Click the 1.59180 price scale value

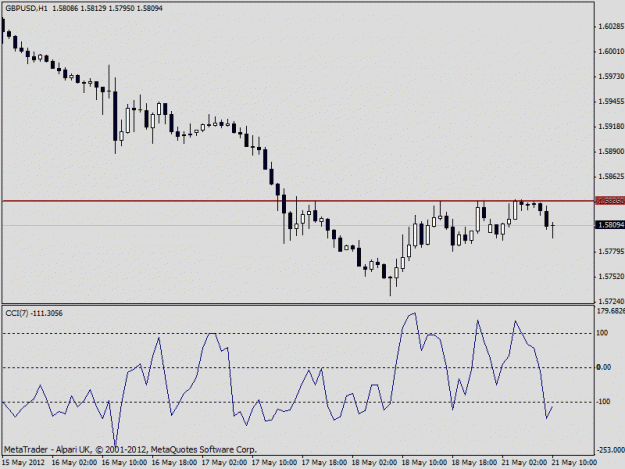[x=611, y=126]
